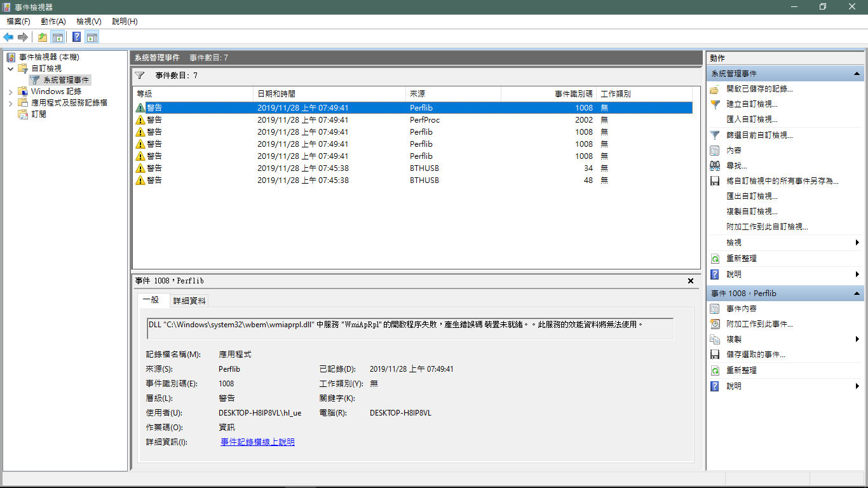Open the 事件記錄檔線上說明 link
This screenshot has height=488, width=868.
coord(257,442)
